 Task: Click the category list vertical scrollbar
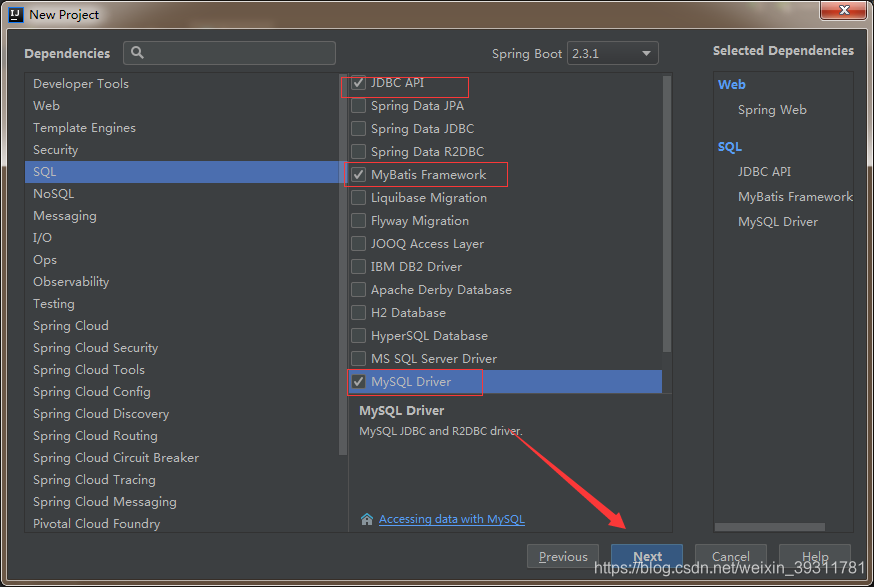point(343,265)
